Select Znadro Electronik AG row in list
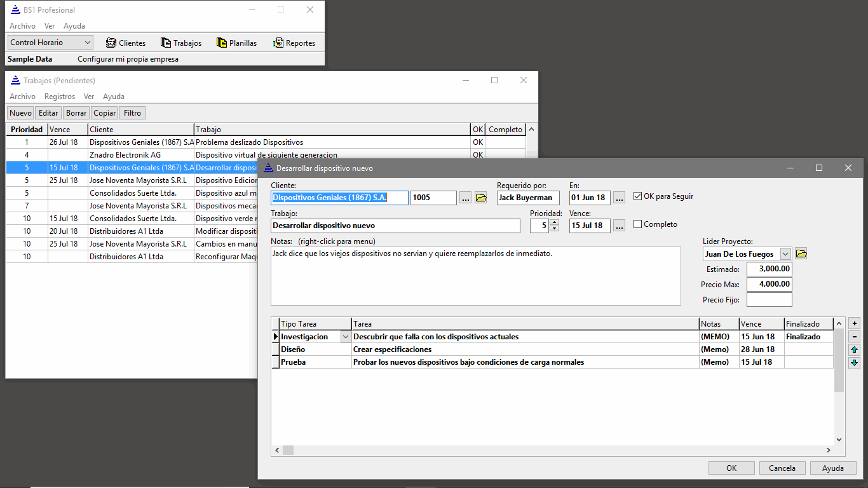This screenshot has width=868, height=488. [x=266, y=155]
